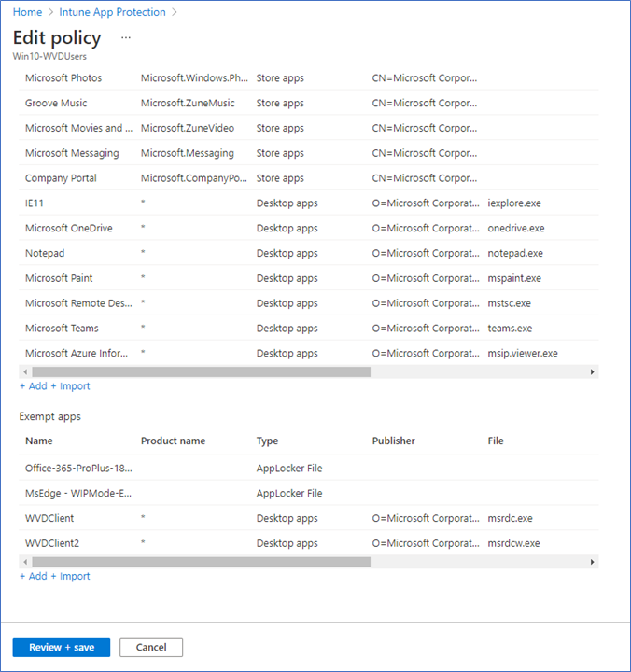Select the Company Portal row
The height and width of the screenshot is (672, 631).
coord(309,178)
